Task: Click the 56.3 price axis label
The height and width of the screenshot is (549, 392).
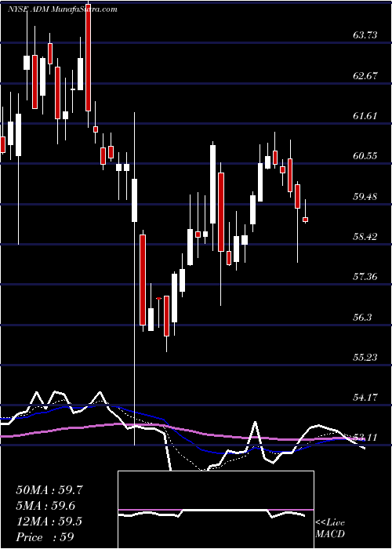Action: [x=363, y=317]
